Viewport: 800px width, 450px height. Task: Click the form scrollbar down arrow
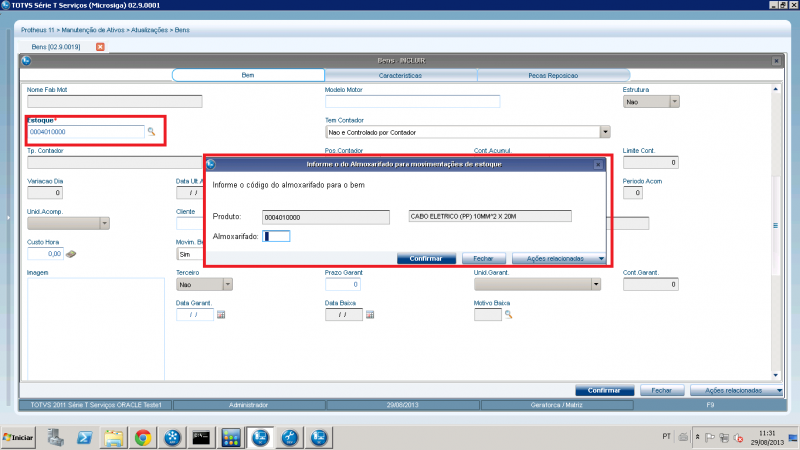tap(776, 375)
